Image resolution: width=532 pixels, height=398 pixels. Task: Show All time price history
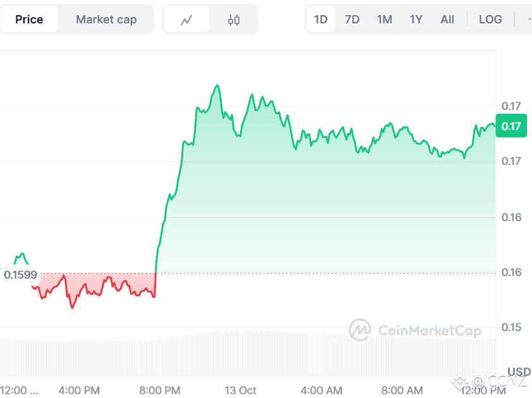[x=447, y=20]
